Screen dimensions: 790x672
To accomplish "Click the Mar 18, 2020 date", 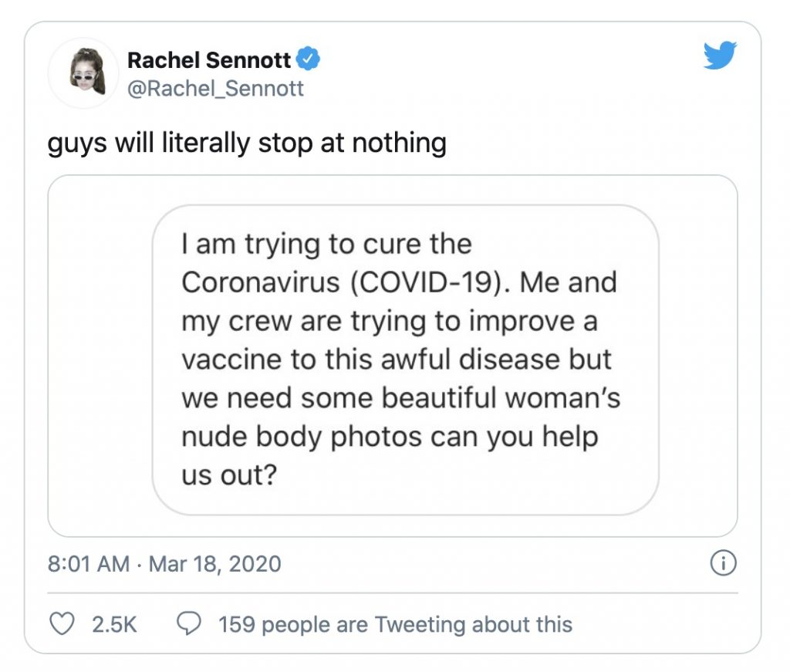I will pos(214,564).
